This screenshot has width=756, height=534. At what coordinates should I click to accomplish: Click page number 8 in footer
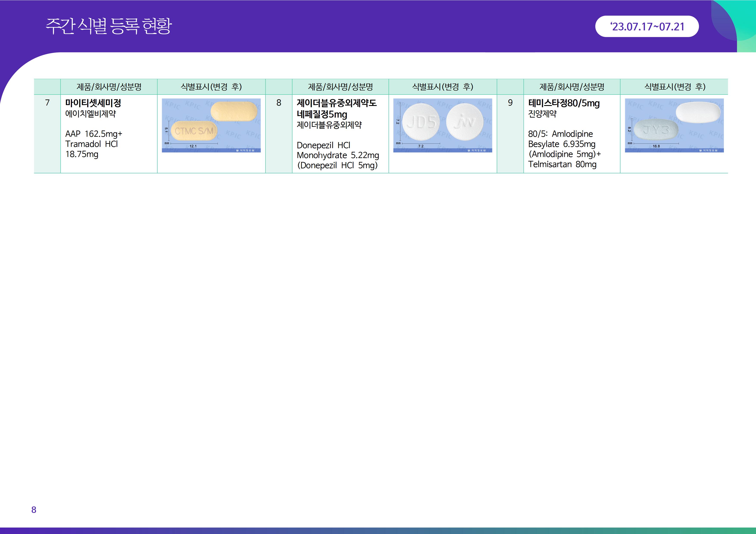[x=34, y=510]
